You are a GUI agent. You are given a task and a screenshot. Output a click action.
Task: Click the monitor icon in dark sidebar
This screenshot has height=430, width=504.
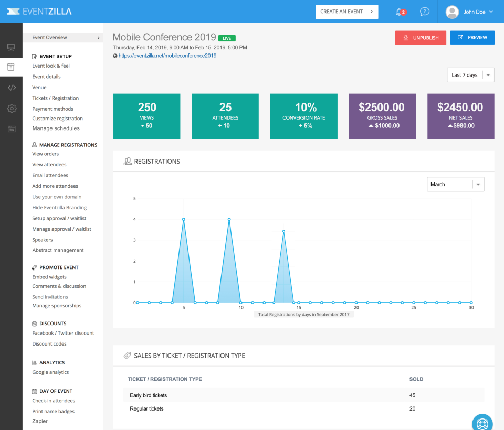pyautogui.click(x=11, y=47)
